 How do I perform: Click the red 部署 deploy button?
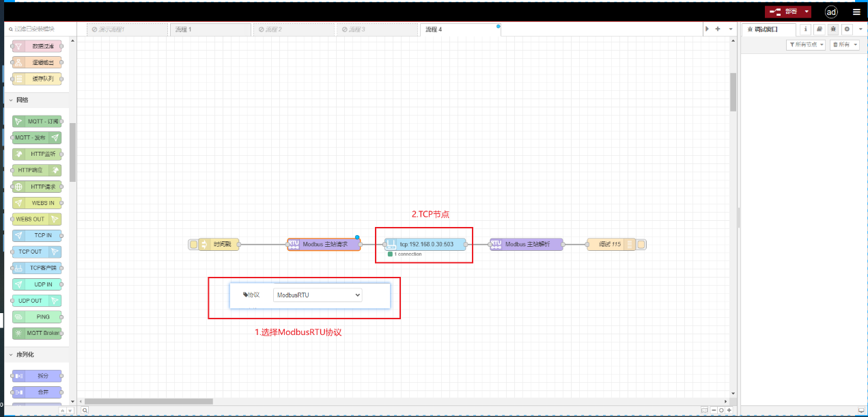tap(782, 12)
